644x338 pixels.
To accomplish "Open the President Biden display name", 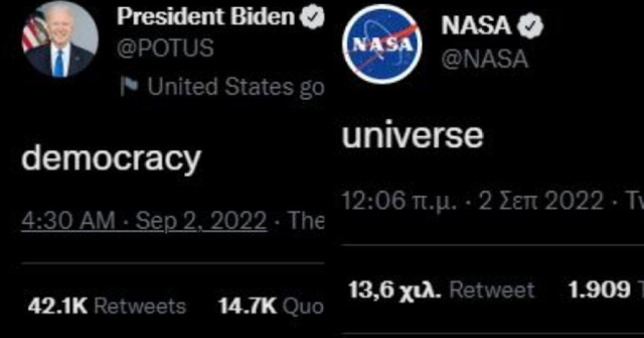I will click(206, 18).
